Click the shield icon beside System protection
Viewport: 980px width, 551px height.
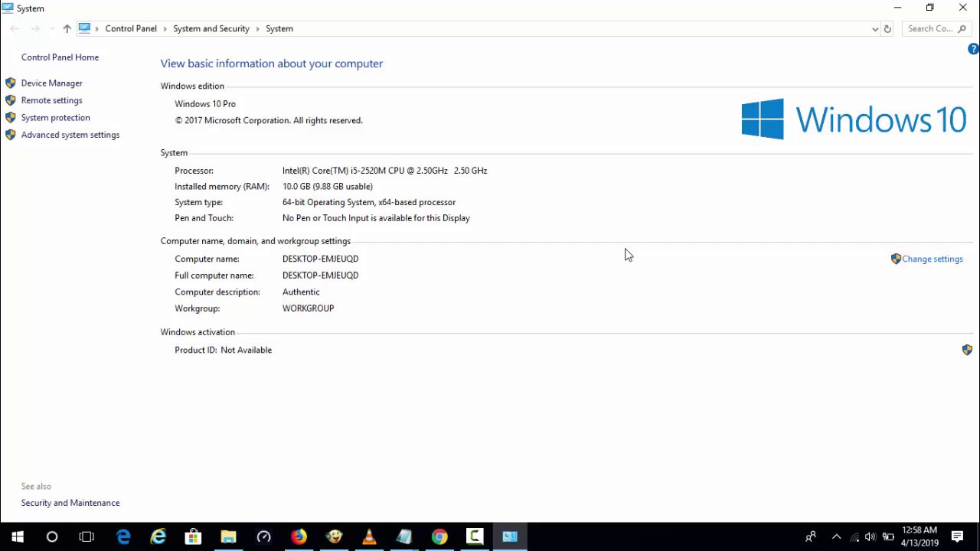pos(10,117)
